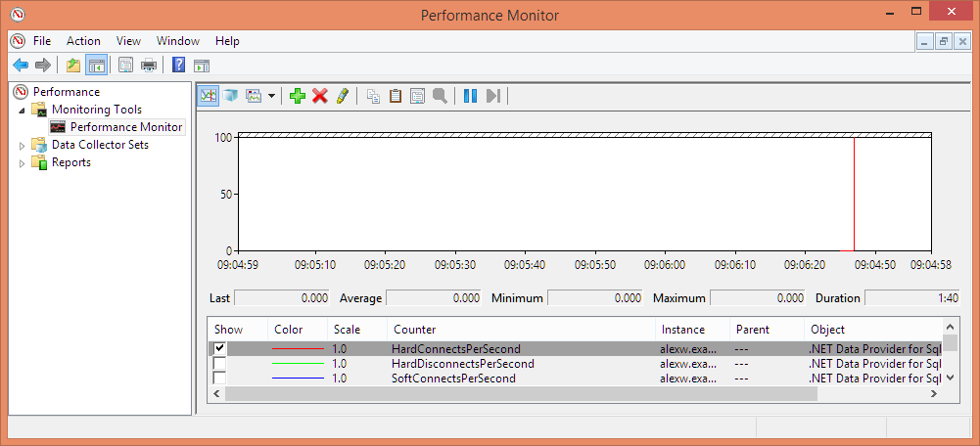Click Update Data step-forward icon

pyautogui.click(x=493, y=96)
